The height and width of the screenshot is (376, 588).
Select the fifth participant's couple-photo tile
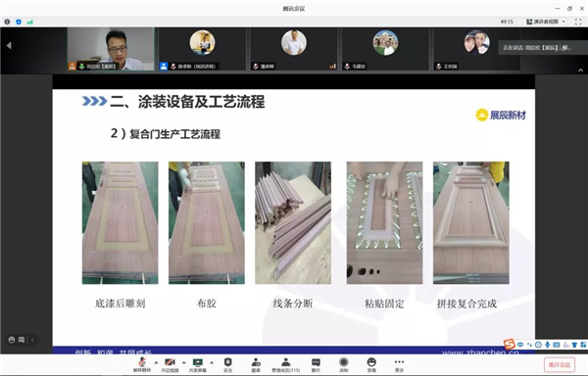pos(476,49)
